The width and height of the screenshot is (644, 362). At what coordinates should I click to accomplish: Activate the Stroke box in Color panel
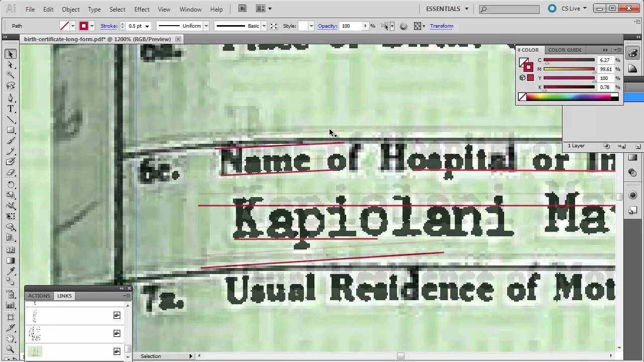pyautogui.click(x=528, y=67)
